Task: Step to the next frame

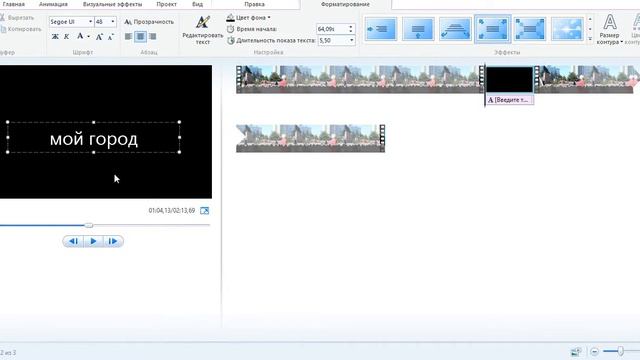Action: (113, 241)
